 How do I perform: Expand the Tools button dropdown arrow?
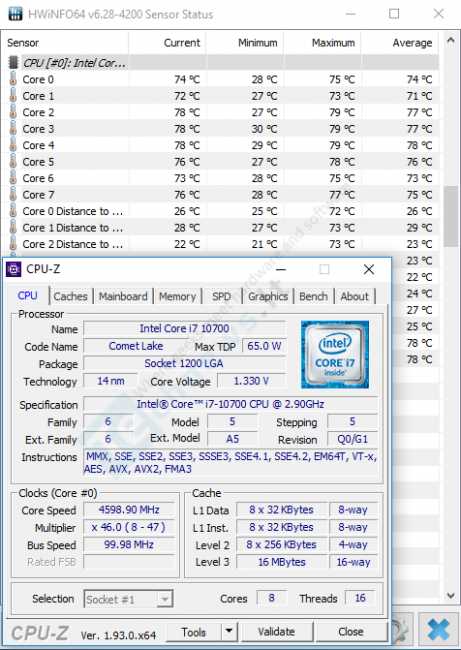coord(228,632)
